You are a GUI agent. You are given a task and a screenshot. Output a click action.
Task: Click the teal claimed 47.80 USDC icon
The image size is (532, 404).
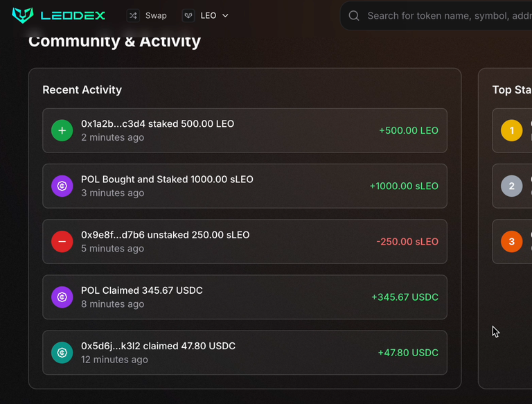point(62,353)
